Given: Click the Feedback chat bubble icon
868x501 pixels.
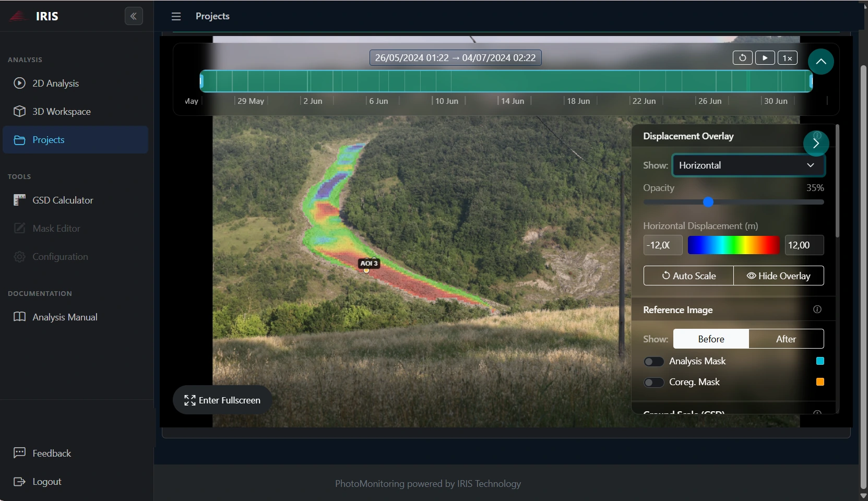Looking at the screenshot, I should (x=19, y=452).
